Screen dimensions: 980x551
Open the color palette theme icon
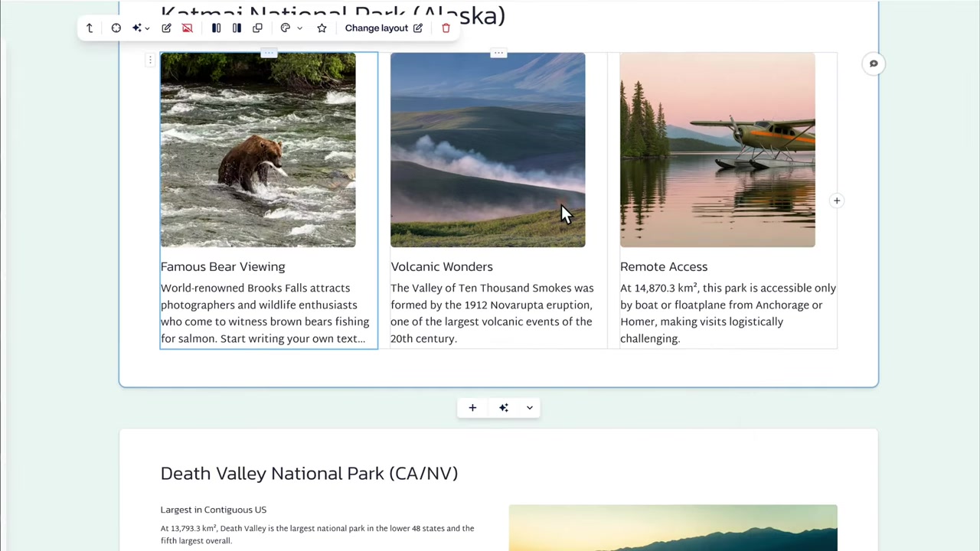point(286,28)
